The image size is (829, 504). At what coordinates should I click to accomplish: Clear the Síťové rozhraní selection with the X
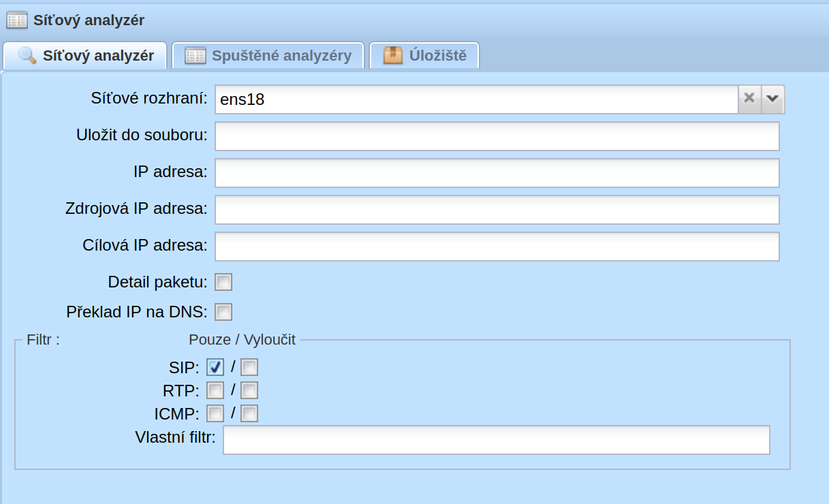click(749, 99)
